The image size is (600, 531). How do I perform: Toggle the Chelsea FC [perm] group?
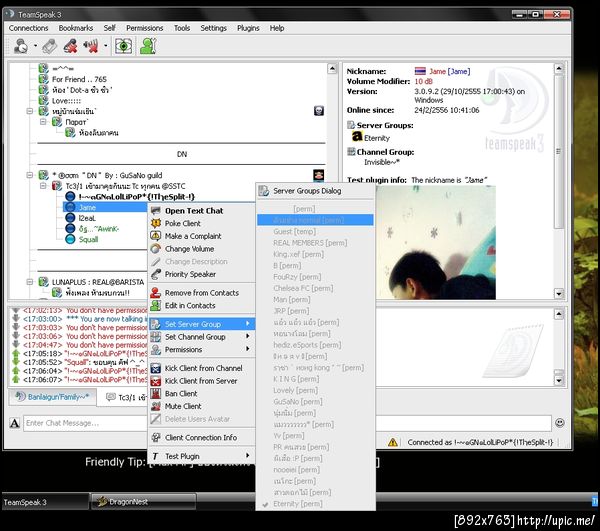[315, 288]
